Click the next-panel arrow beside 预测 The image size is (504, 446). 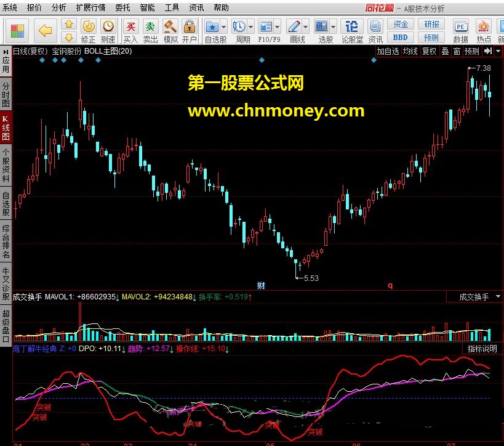tap(488, 51)
